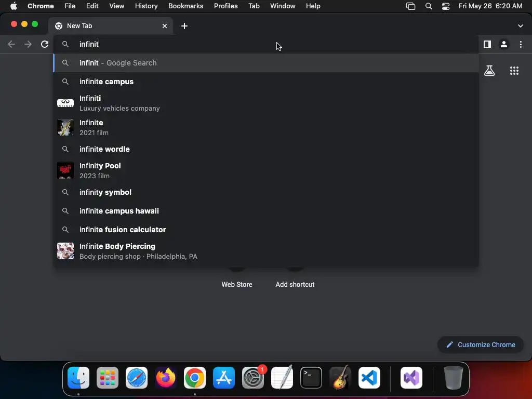This screenshot has height=399, width=532.
Task: Expand the tab search chevron
Action: [521, 26]
